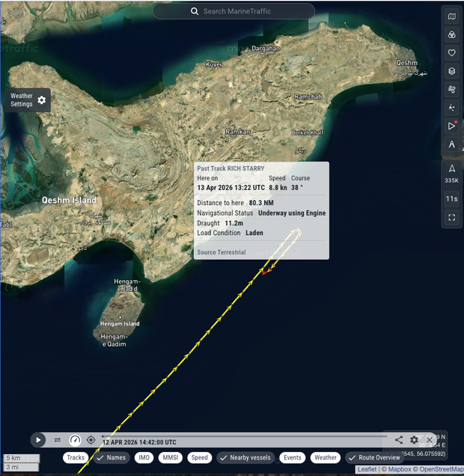Open Weather Settings panel
Viewport: 464px width, 476px height.
tap(28, 100)
